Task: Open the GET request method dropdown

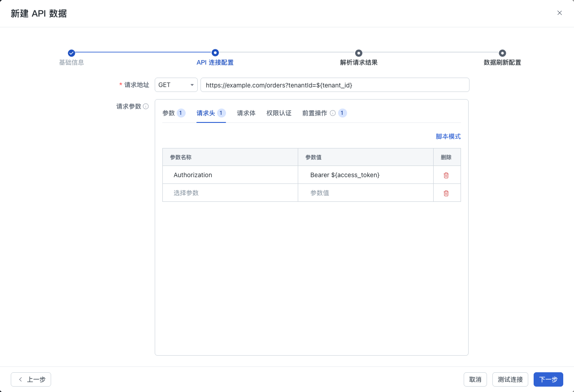Action: tap(176, 85)
